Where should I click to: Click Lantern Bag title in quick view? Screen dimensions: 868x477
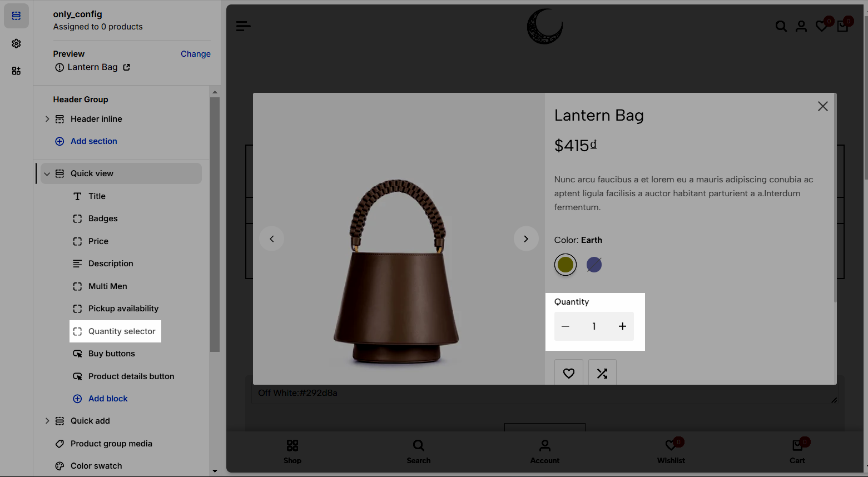[599, 116]
